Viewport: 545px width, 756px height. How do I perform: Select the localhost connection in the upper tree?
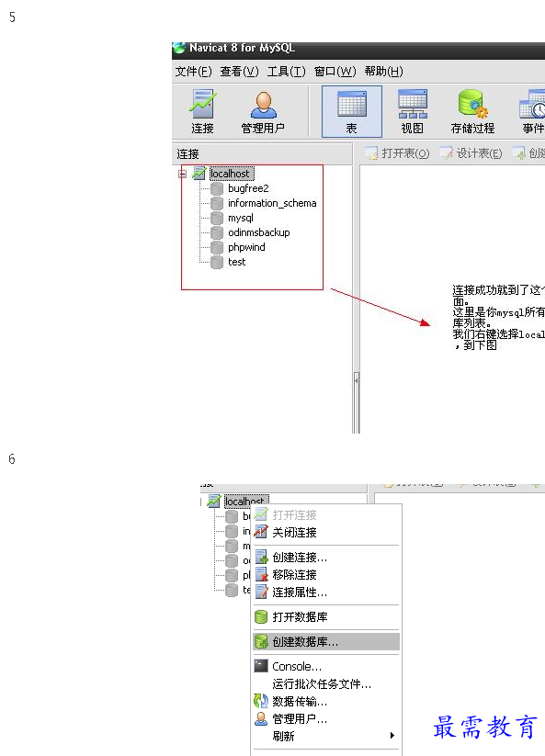pyautogui.click(x=232, y=174)
